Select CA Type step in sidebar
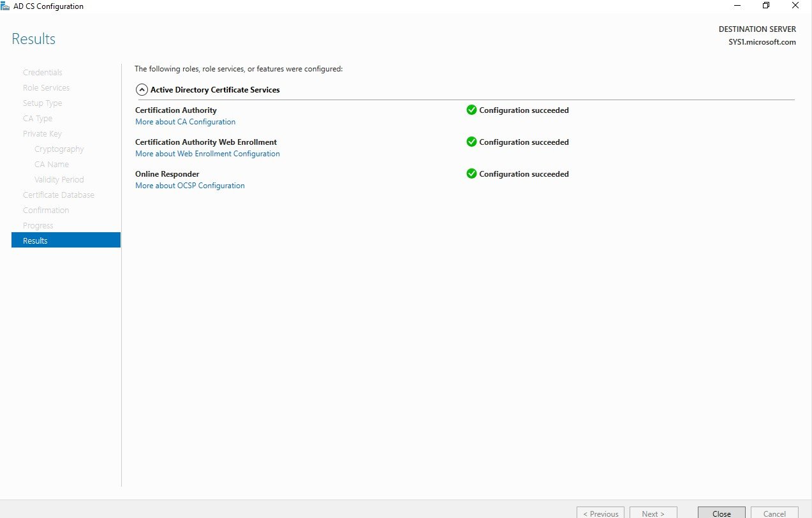Viewport: 812px width, 518px height. (38, 119)
